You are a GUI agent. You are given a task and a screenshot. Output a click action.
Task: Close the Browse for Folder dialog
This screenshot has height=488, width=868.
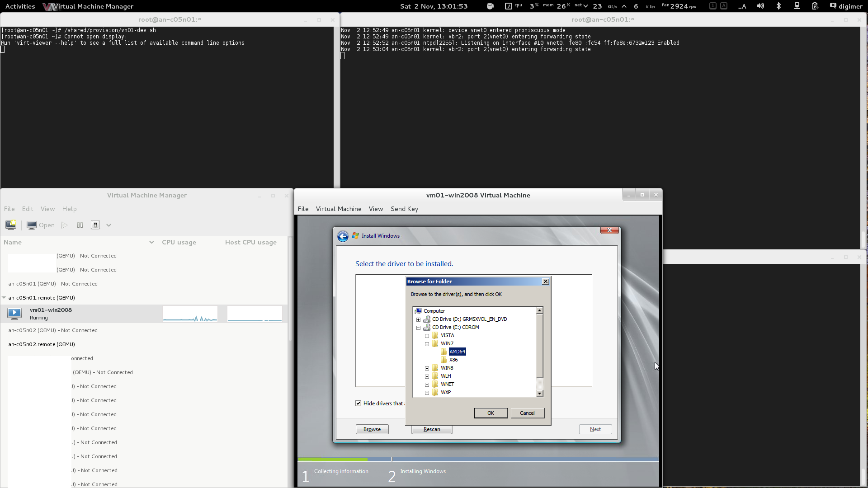[x=546, y=282]
